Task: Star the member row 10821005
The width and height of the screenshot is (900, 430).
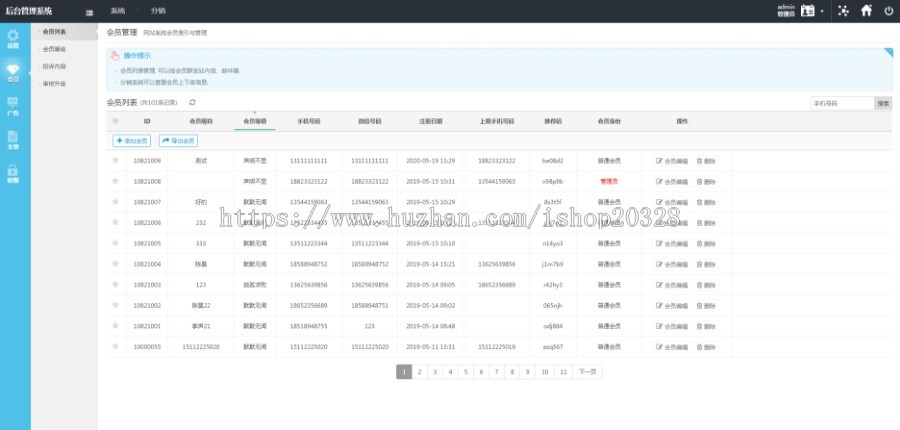Action: click(115, 243)
